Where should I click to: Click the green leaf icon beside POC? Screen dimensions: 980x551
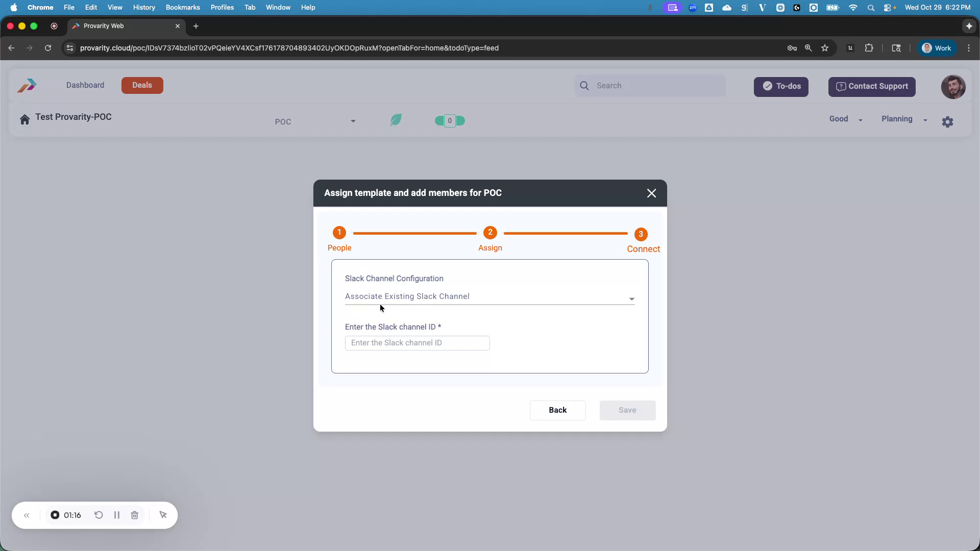(396, 119)
